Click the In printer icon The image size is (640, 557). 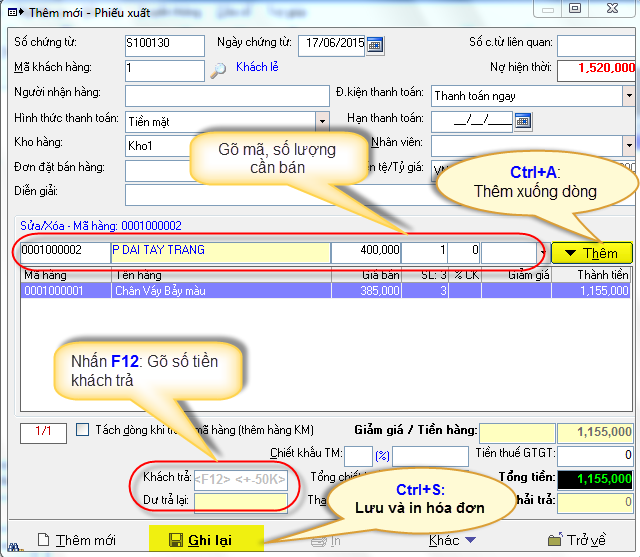point(318,540)
